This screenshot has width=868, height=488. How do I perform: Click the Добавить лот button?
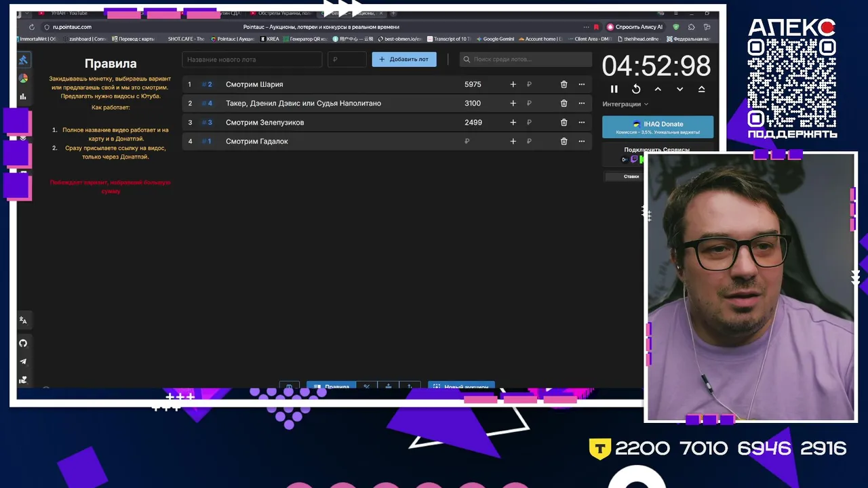404,59
